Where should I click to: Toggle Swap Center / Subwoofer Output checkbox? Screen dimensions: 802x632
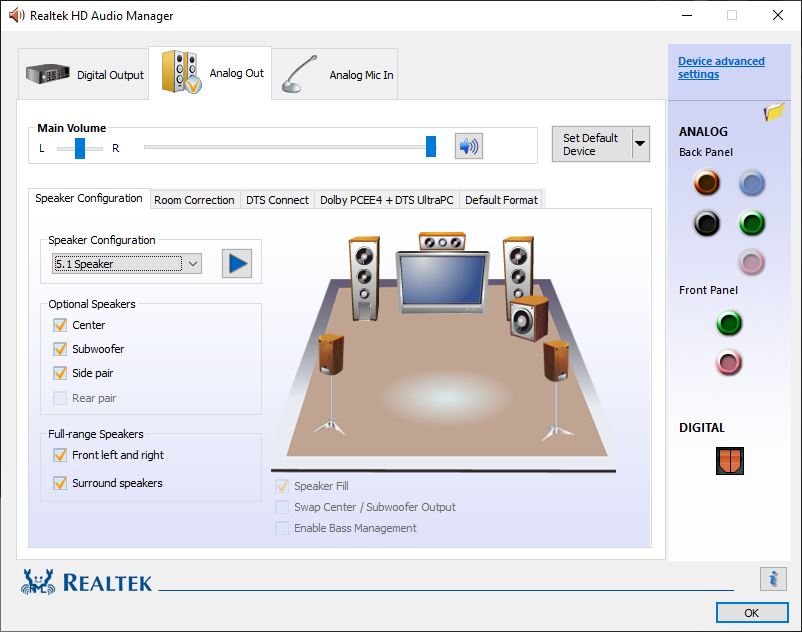(x=282, y=507)
